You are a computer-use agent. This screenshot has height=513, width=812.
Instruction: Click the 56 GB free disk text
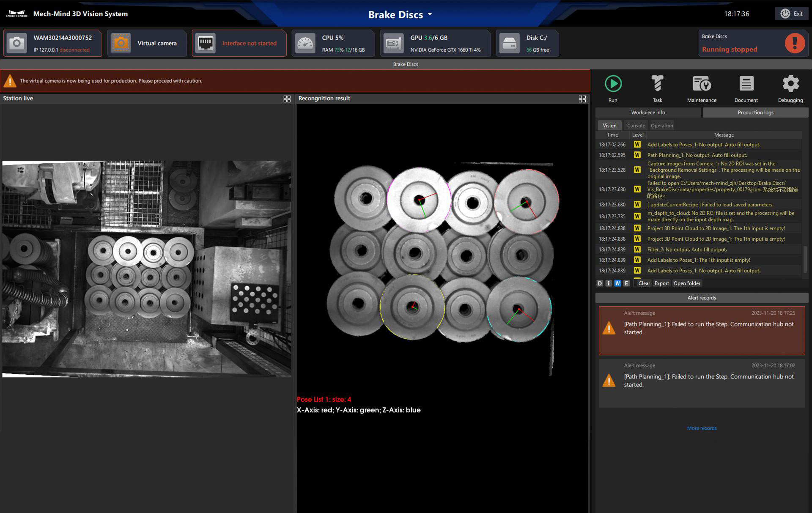[x=538, y=50]
